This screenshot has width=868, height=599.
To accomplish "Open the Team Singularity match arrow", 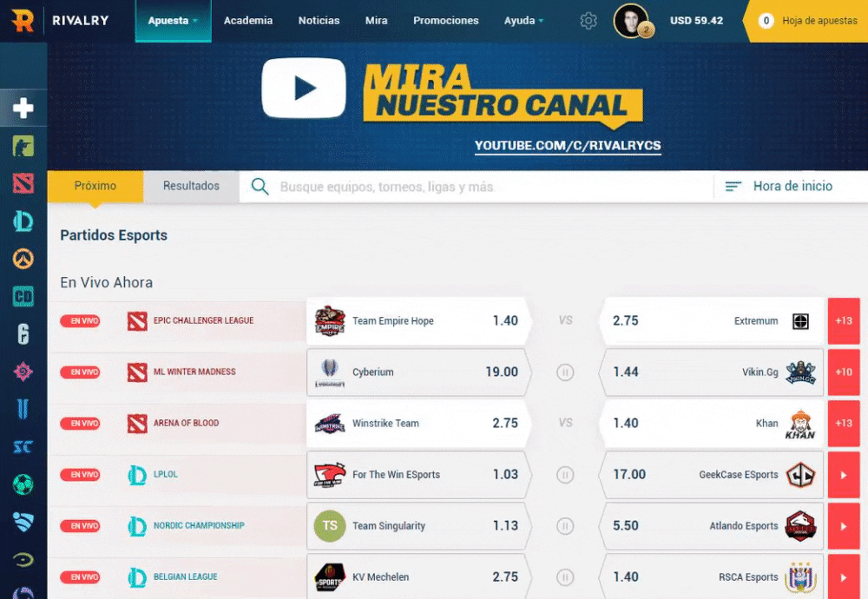I will [844, 526].
